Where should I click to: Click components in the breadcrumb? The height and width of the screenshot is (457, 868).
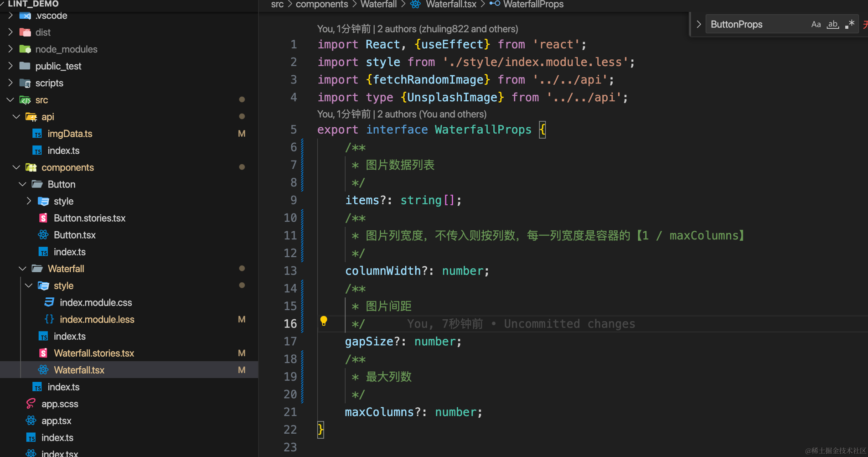[x=322, y=4]
